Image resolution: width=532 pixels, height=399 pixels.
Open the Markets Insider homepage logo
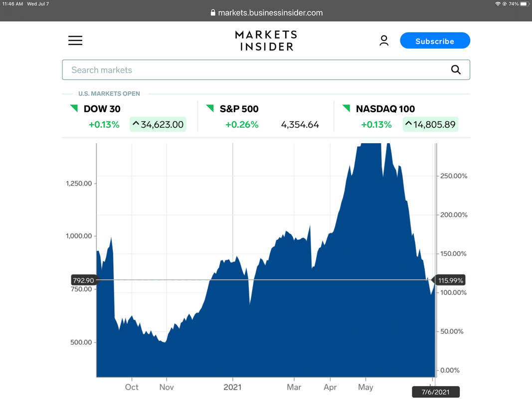[x=266, y=41]
